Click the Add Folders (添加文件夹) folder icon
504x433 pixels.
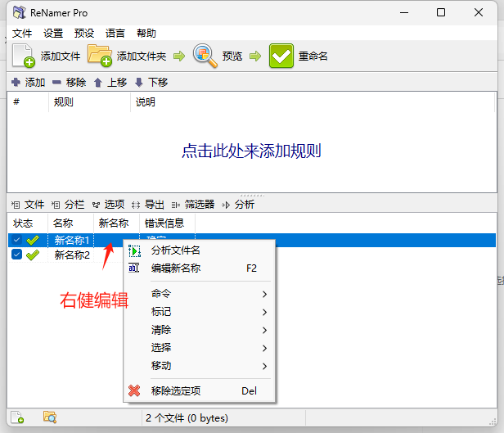point(100,56)
